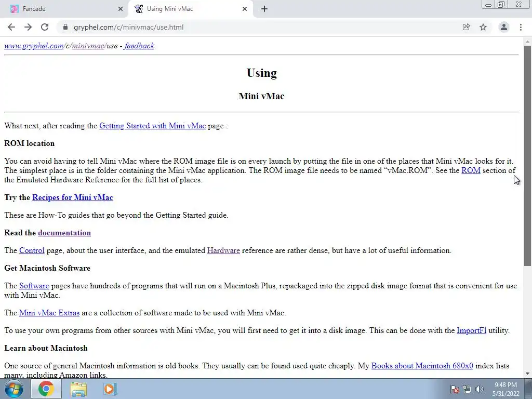Reload the page with the refresh icon

tap(45, 27)
